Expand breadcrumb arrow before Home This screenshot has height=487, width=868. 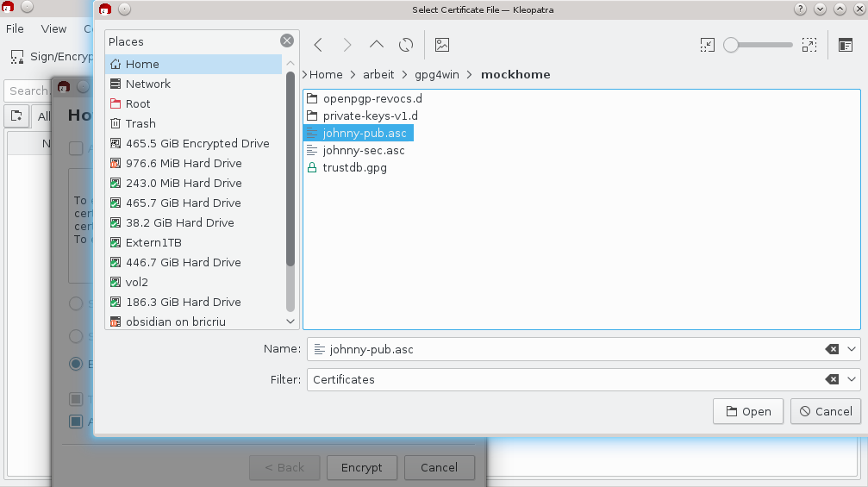click(304, 74)
